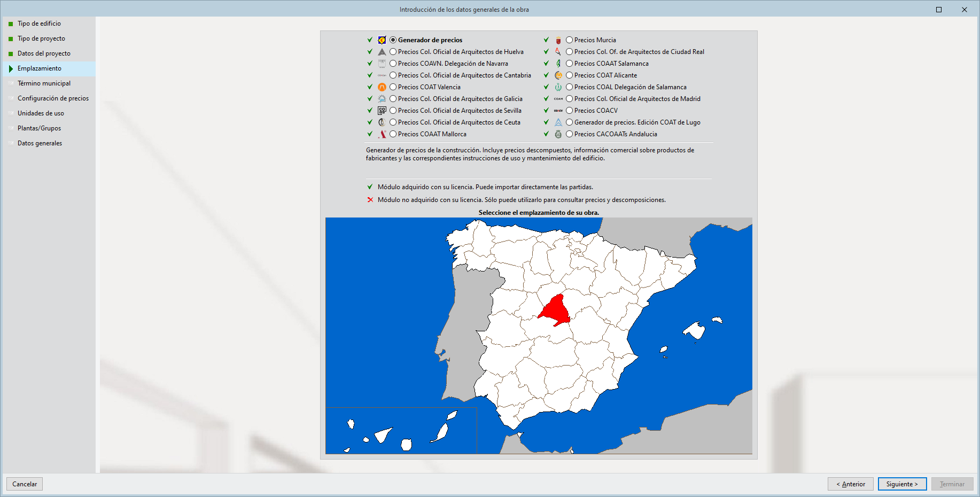Select Precios COAVN. Delegación de Navarra

pos(393,64)
